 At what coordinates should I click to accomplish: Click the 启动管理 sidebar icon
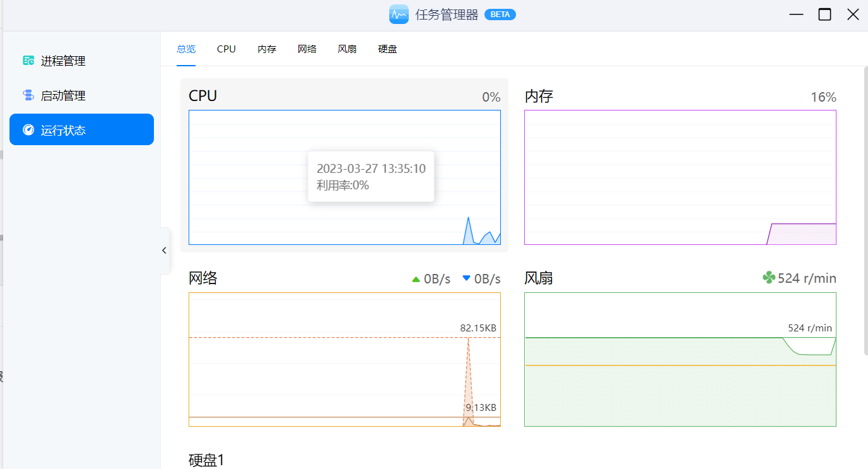tap(28, 95)
